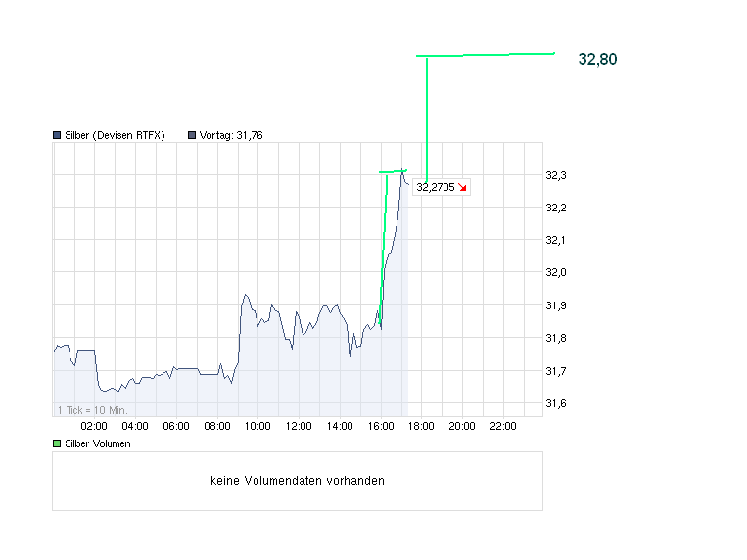Click the 'Vortag: 31,76' legend text
The image size is (747, 560).
(231, 135)
